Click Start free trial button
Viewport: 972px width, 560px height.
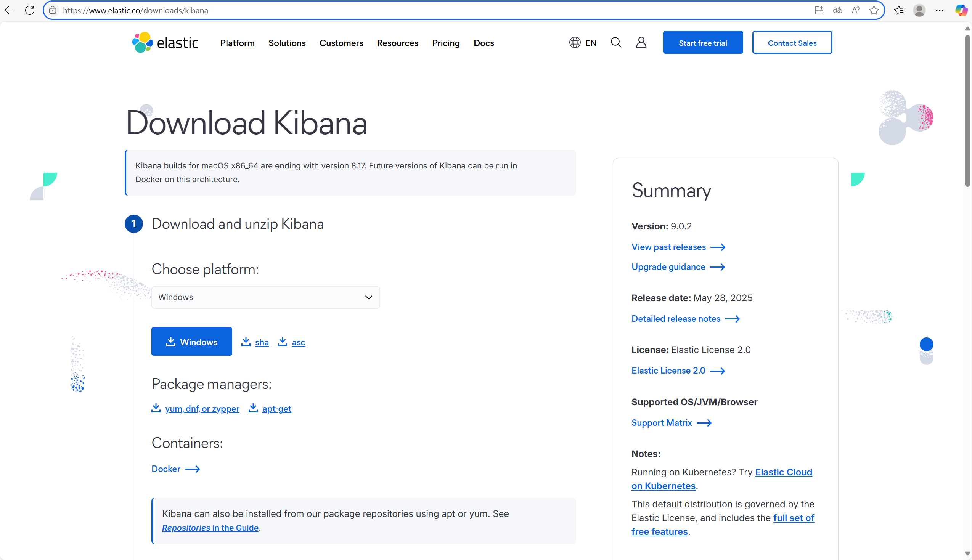tap(702, 43)
